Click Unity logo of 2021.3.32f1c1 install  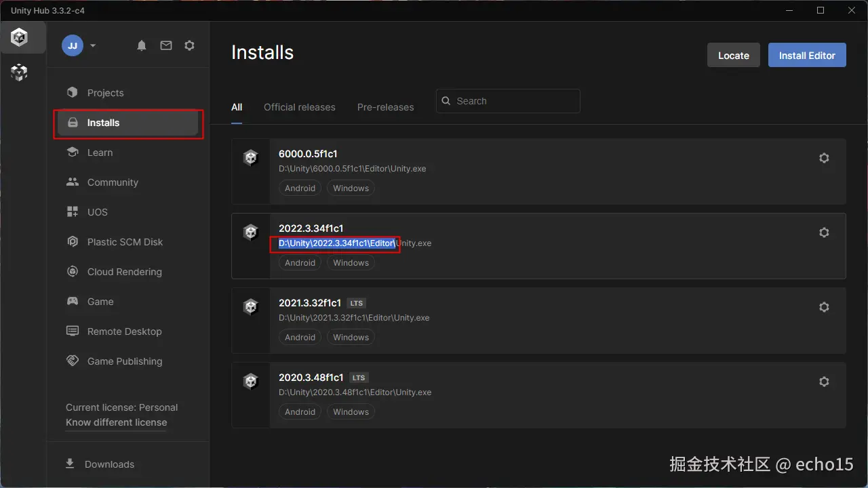(251, 307)
